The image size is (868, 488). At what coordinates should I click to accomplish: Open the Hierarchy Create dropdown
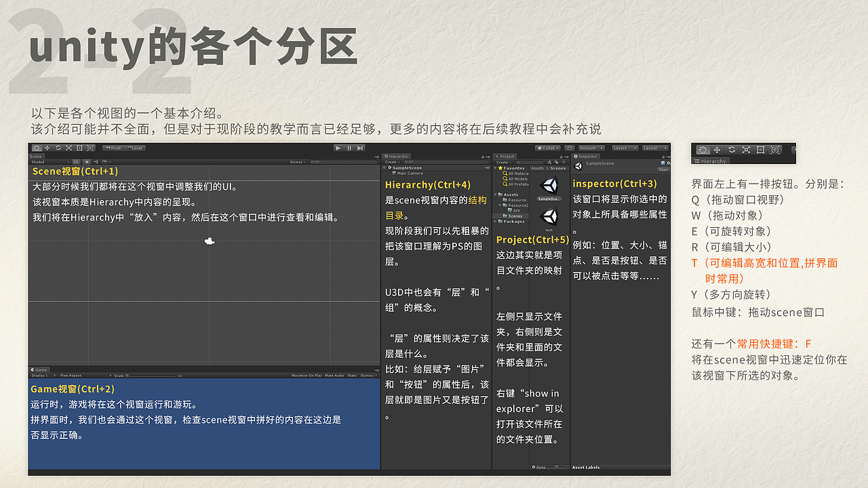click(392, 162)
